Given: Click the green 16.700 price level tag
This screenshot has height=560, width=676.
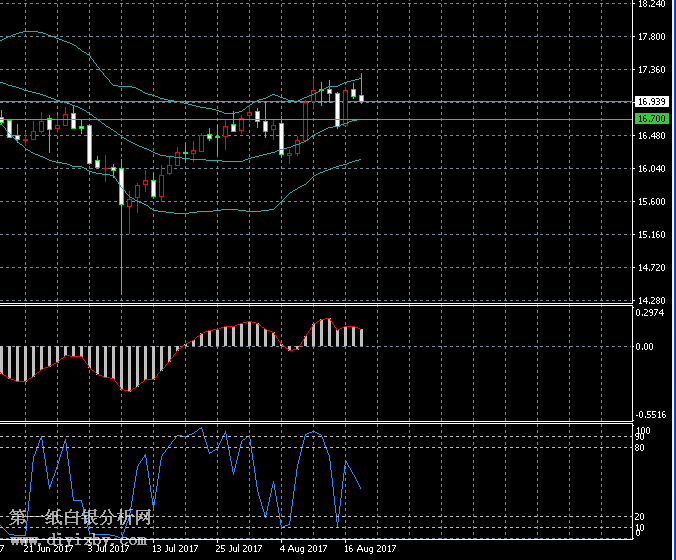Looking at the screenshot, I should click(x=651, y=119).
